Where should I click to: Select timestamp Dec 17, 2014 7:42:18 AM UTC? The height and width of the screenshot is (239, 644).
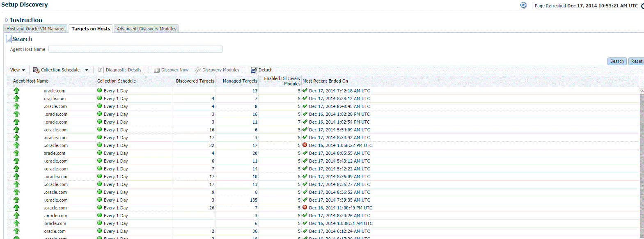(x=339, y=91)
